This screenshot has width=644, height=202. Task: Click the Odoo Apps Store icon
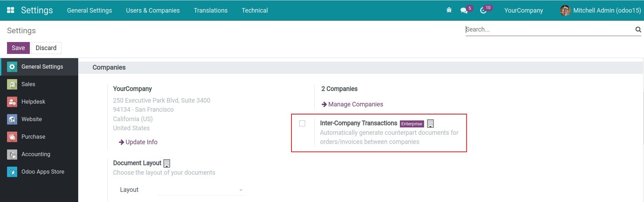click(12, 172)
